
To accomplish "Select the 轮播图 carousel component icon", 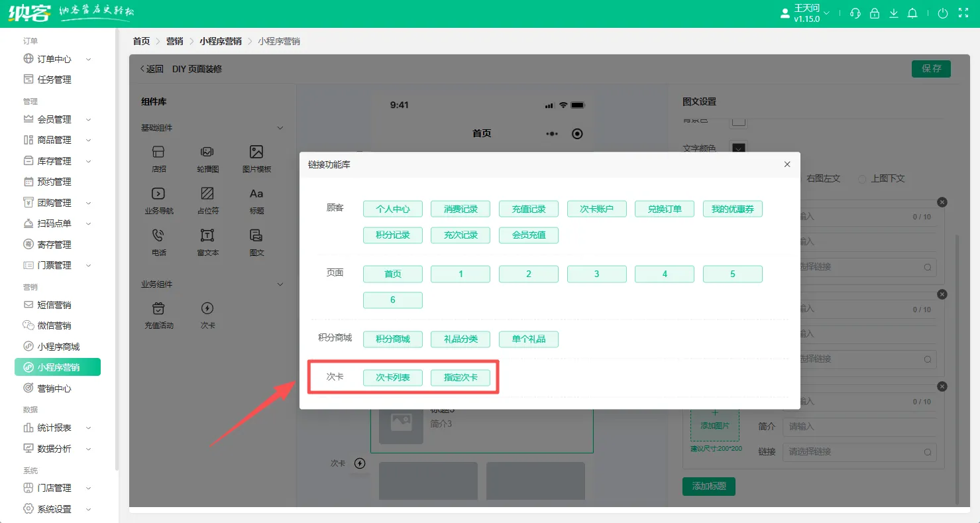I will (x=207, y=152).
